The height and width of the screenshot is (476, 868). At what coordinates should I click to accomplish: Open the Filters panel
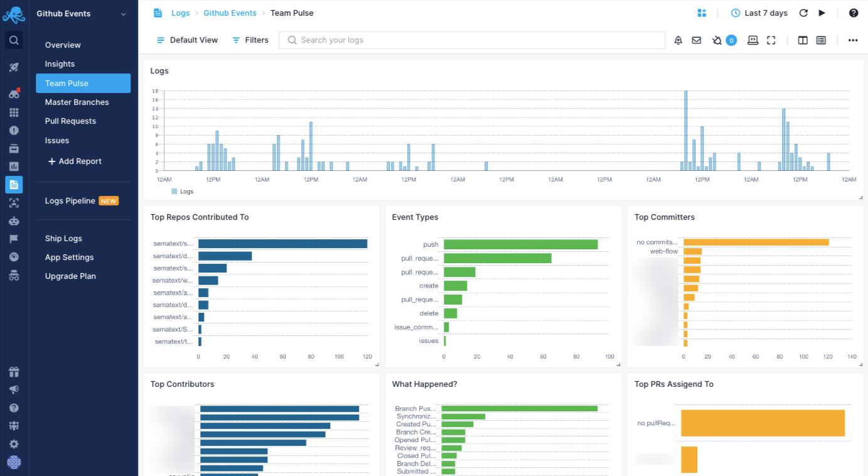click(x=250, y=40)
